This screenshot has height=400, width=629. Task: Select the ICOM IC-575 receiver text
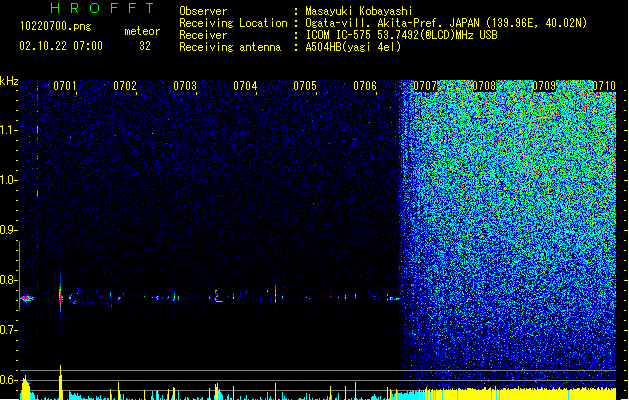(x=401, y=35)
